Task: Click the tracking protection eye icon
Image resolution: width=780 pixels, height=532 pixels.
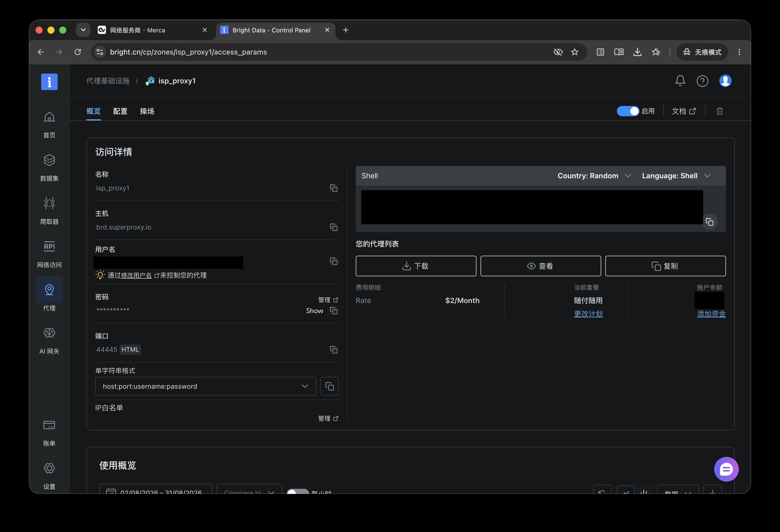Action: 558,52
